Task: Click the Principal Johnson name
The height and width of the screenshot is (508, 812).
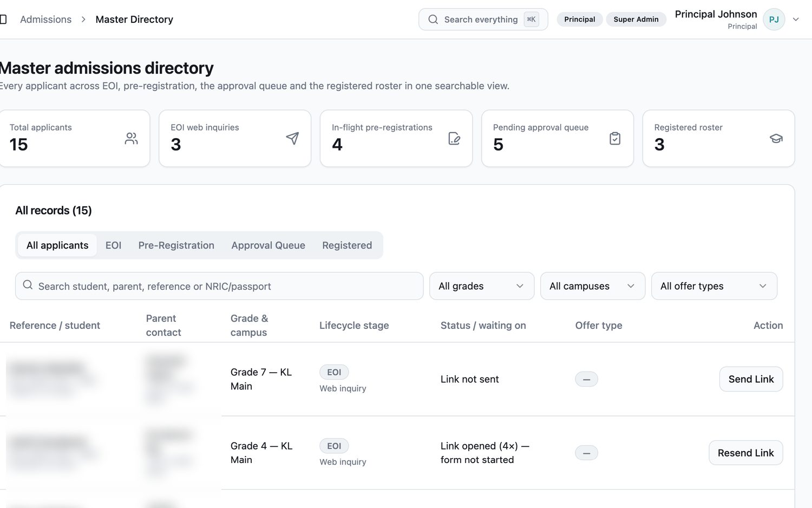Action: (716, 14)
